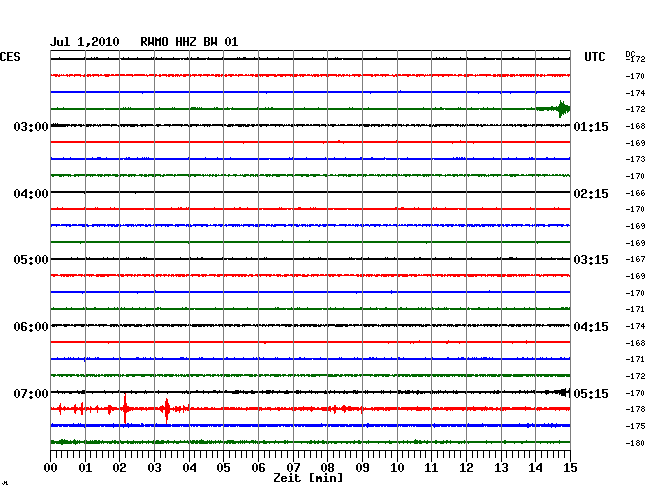Click the 03:15 UTC time label
Viewport: 650px width, 494px height.
[591, 260]
